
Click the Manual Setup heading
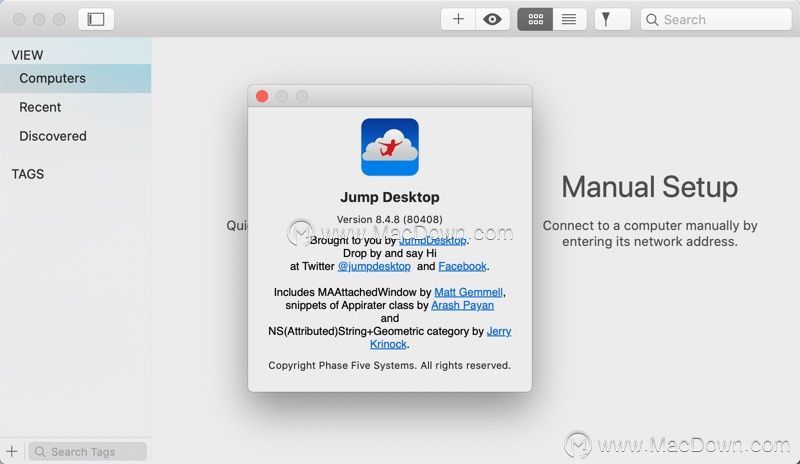[649, 187]
